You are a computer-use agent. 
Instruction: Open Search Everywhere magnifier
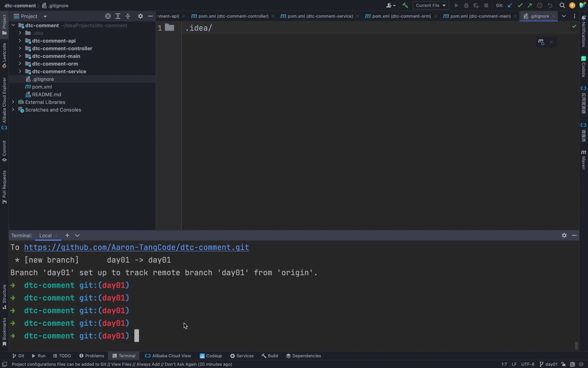(x=562, y=5)
